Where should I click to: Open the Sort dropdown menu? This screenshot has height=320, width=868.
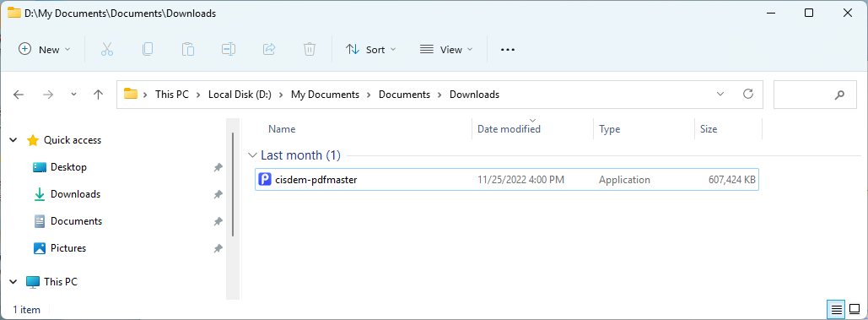coord(371,49)
